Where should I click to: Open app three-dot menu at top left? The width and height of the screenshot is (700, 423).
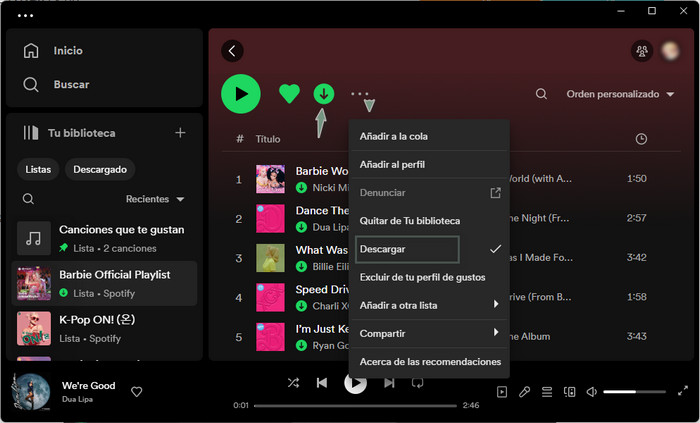coord(25,16)
